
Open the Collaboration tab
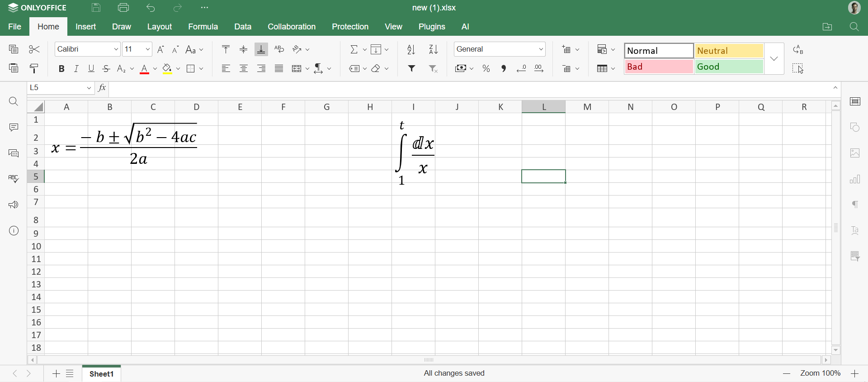coord(292,27)
